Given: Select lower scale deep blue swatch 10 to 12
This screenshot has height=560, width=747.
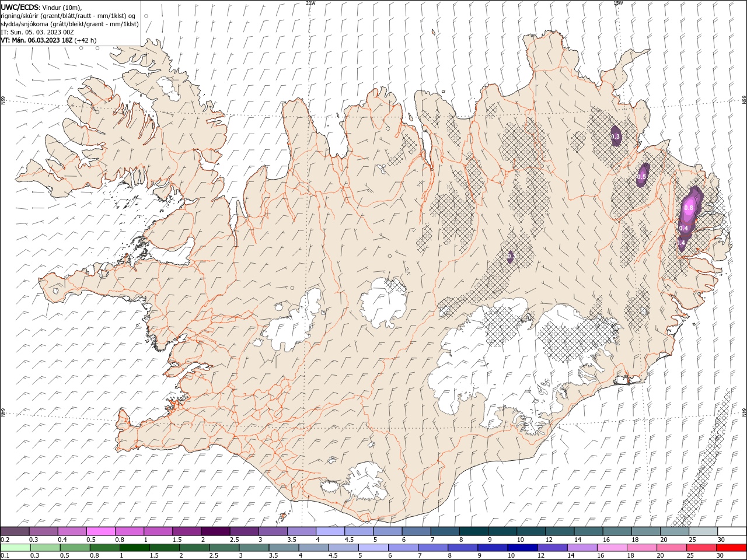Looking at the screenshot, I should 522,548.
